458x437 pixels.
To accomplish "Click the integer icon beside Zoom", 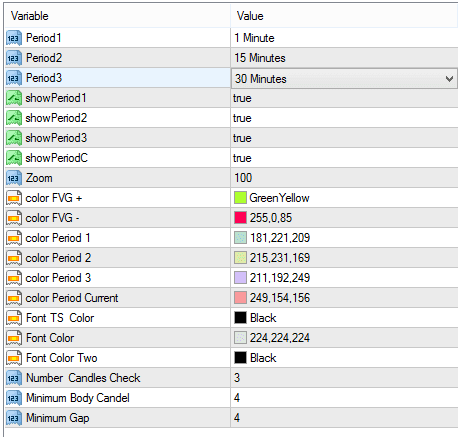I will pyautogui.click(x=14, y=178).
